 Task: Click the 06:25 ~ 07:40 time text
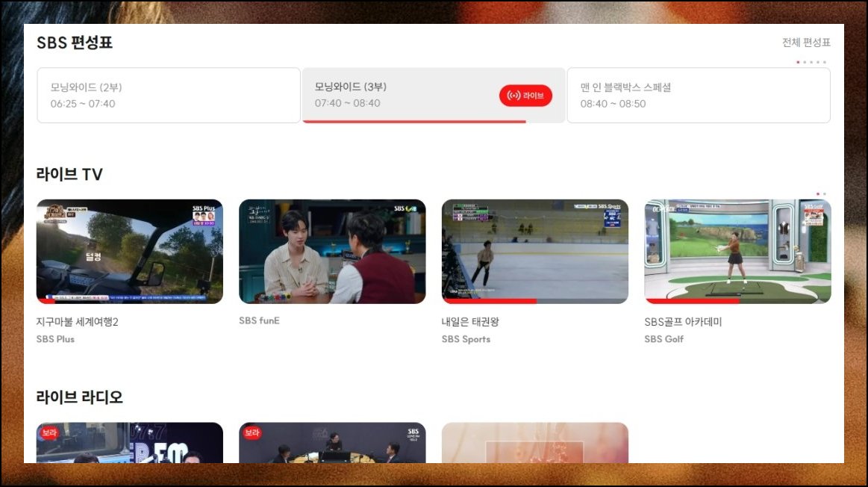(83, 104)
